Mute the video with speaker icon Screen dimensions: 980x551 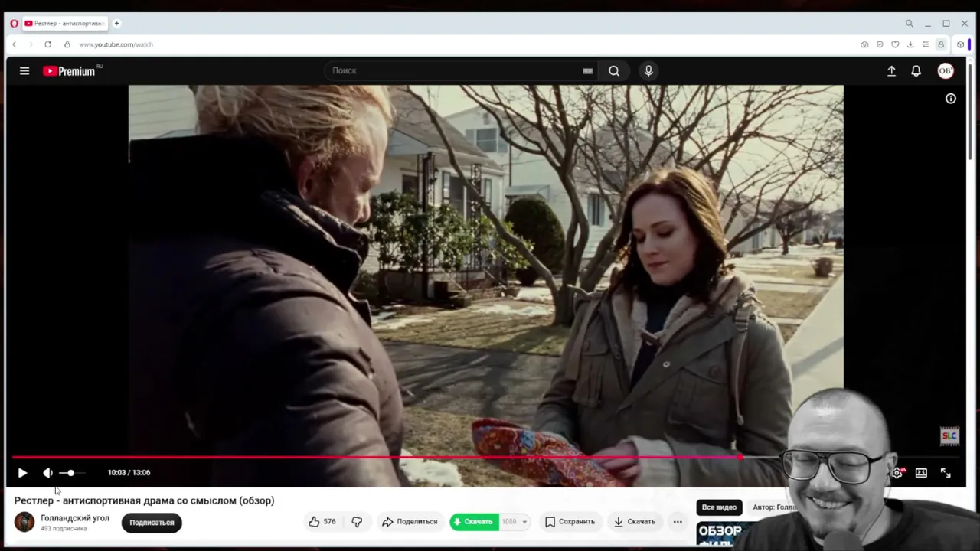[x=47, y=473]
